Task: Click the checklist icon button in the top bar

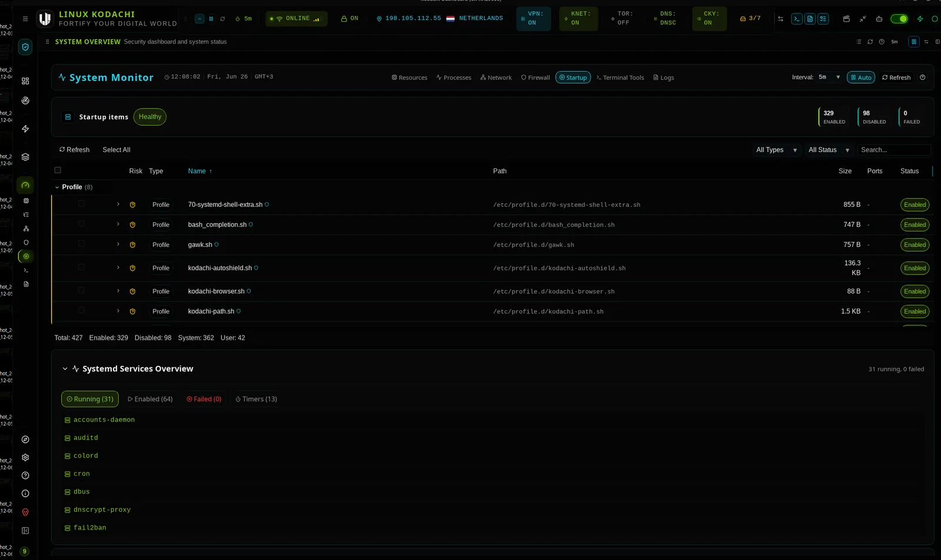Action: point(823,19)
